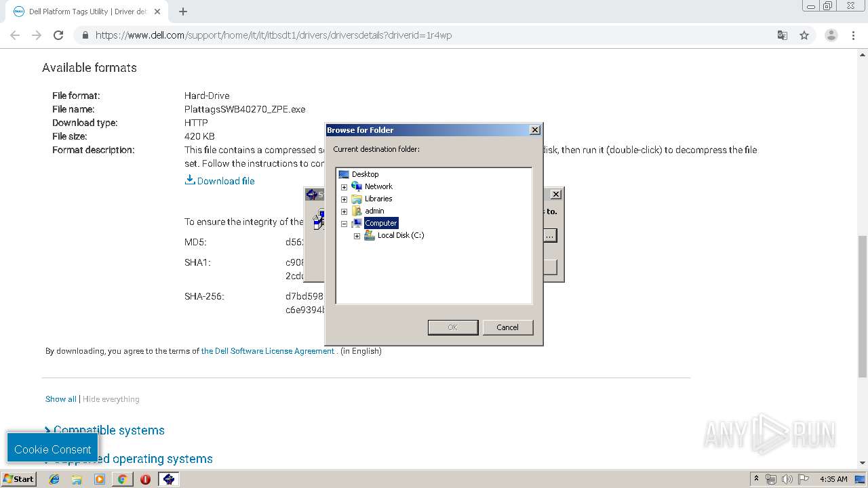Select the file name PlattagsSWB40270_ZPE.exe text
Image resolution: width=868 pixels, height=488 pixels.
pos(245,109)
